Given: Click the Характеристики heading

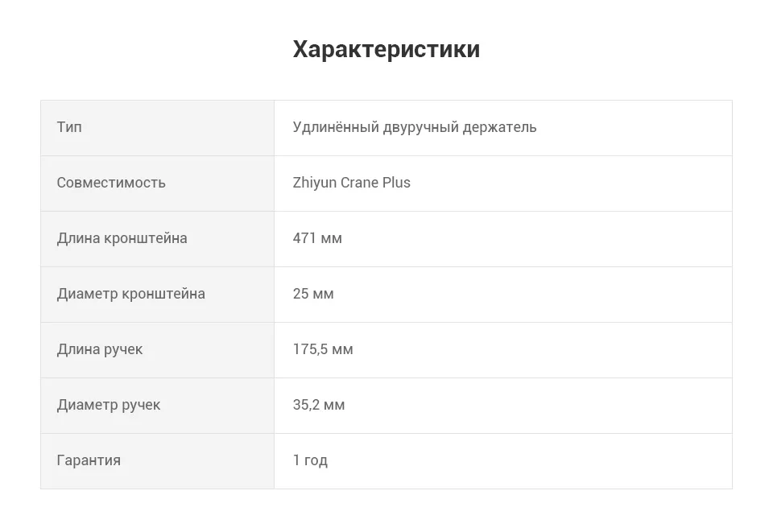Looking at the screenshot, I should click(386, 49).
